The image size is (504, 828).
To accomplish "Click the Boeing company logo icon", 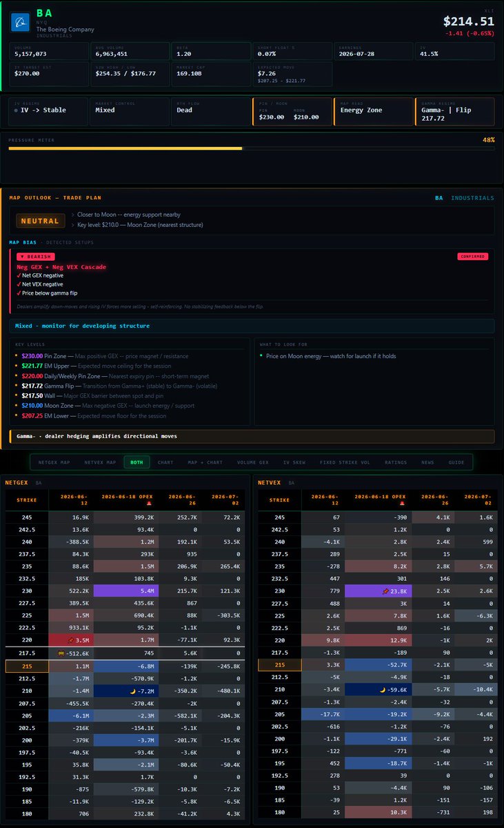I will point(19,22).
